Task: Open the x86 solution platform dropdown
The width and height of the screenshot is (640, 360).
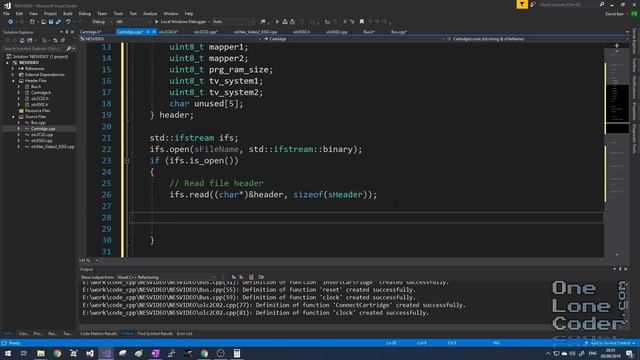Action: coord(133,22)
